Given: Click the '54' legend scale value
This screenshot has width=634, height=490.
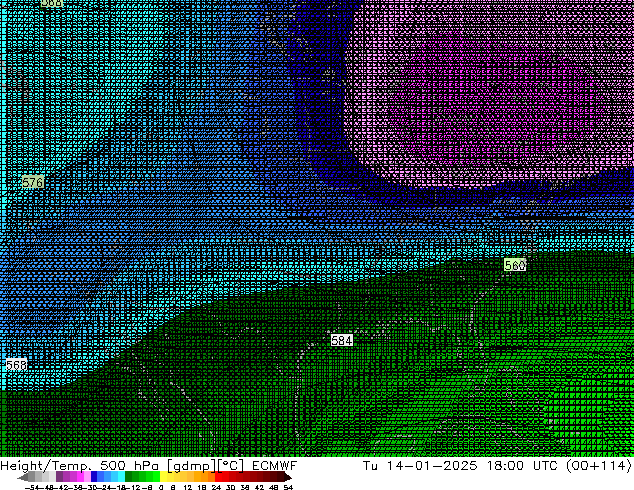Looking at the screenshot, I should pyautogui.click(x=288, y=487).
